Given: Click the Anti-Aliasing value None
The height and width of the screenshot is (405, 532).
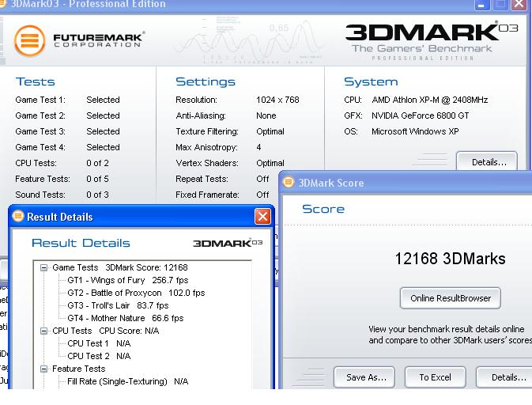Looking at the screenshot, I should pos(266,115).
